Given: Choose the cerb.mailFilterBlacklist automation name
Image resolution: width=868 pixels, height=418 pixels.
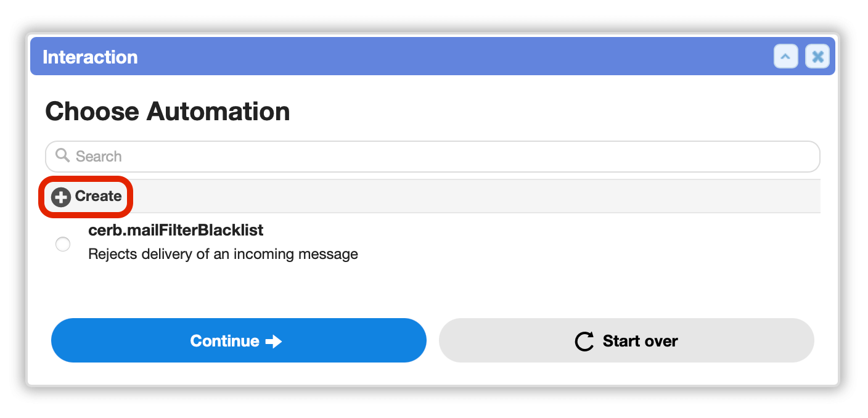Looking at the screenshot, I should 176,231.
